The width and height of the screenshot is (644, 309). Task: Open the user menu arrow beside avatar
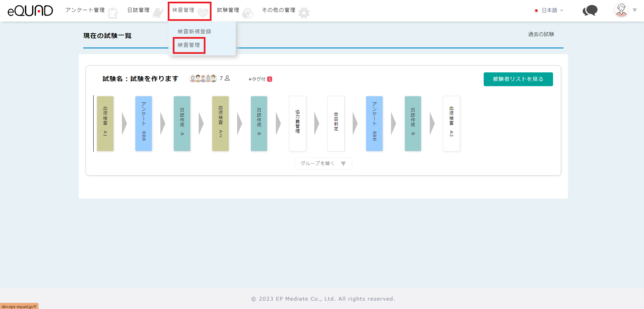(x=635, y=10)
